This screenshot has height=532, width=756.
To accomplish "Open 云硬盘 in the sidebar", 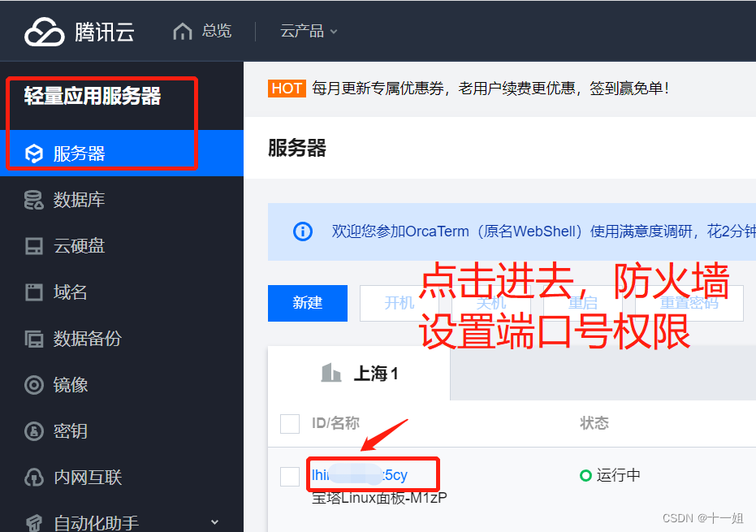I will (x=79, y=246).
